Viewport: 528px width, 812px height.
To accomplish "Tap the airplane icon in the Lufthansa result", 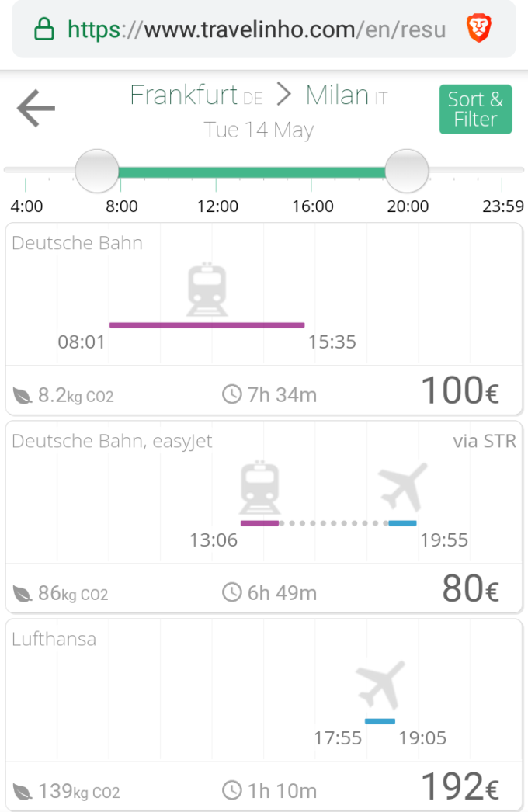I will [x=380, y=686].
